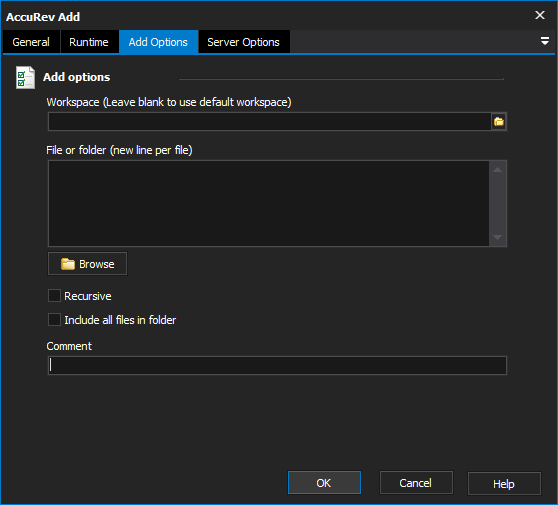The width and height of the screenshot is (558, 505).
Task: Enable the Recursive checkbox
Action: 54,296
